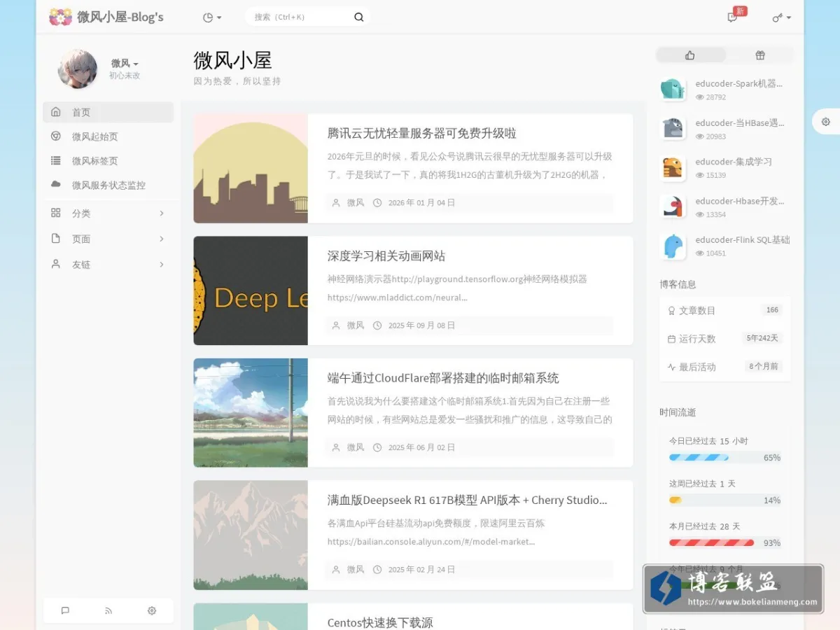
Task: Click the cloud icon beside 微风服务状态监控
Action: click(56, 185)
